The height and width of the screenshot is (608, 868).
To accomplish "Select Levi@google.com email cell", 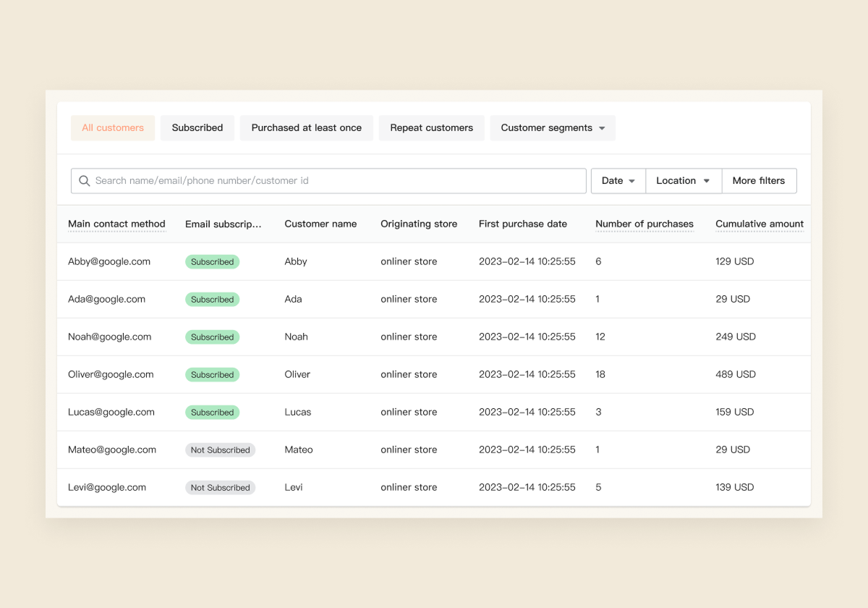I will coord(107,488).
